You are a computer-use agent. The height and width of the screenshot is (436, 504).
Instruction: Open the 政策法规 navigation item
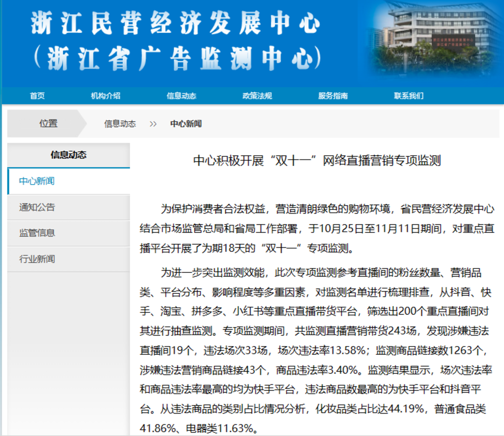point(257,96)
